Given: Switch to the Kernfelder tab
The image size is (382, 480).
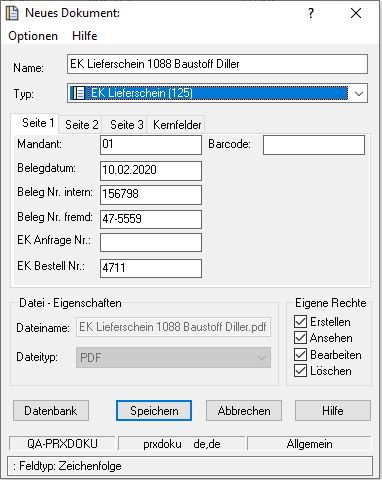Looking at the screenshot, I should tap(177, 125).
